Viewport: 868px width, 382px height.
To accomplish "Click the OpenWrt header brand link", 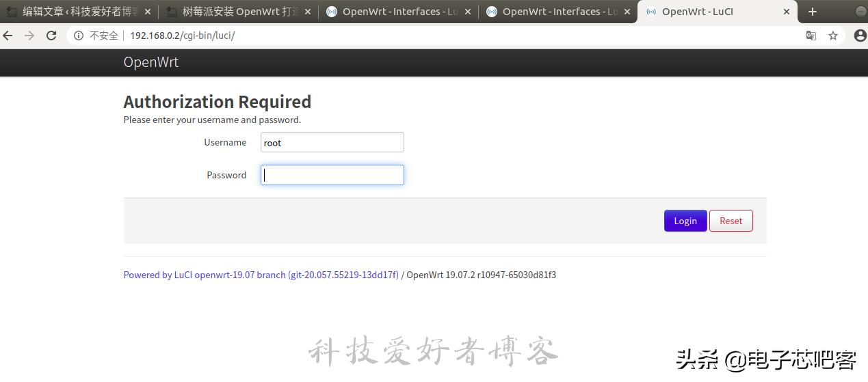I will click(x=150, y=62).
